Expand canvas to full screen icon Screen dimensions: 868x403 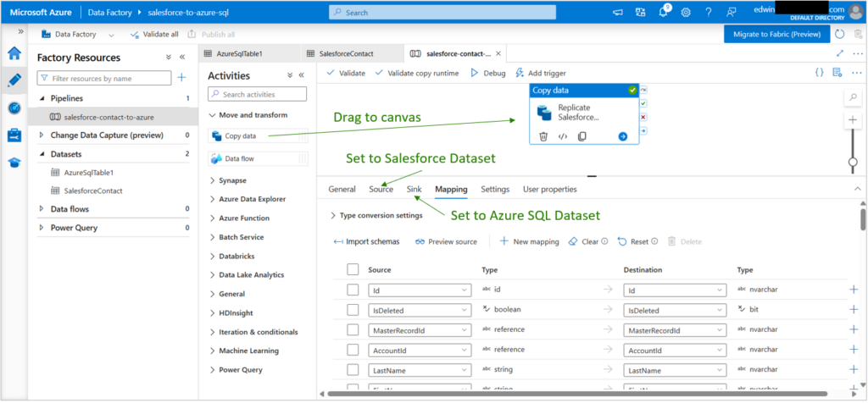(840, 53)
